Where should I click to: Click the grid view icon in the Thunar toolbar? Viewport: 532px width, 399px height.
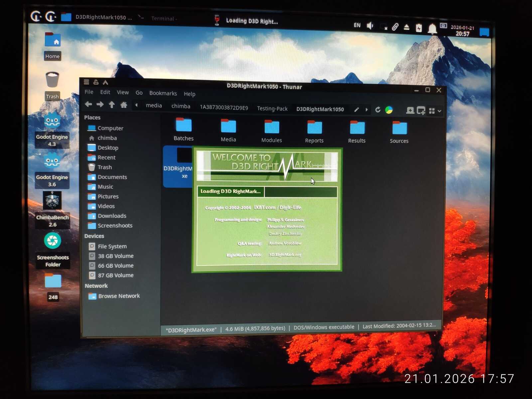click(432, 111)
